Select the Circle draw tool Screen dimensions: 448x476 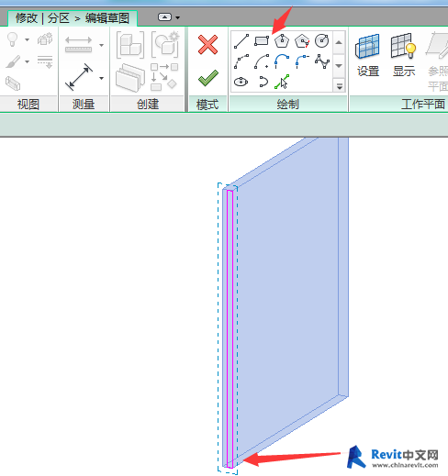point(322,41)
